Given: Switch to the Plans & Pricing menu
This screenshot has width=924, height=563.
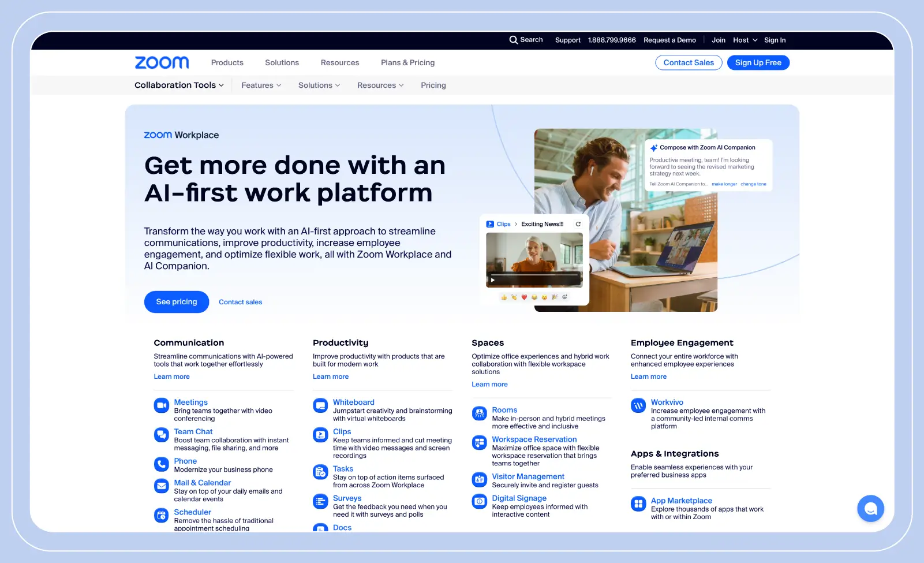Looking at the screenshot, I should tap(407, 62).
